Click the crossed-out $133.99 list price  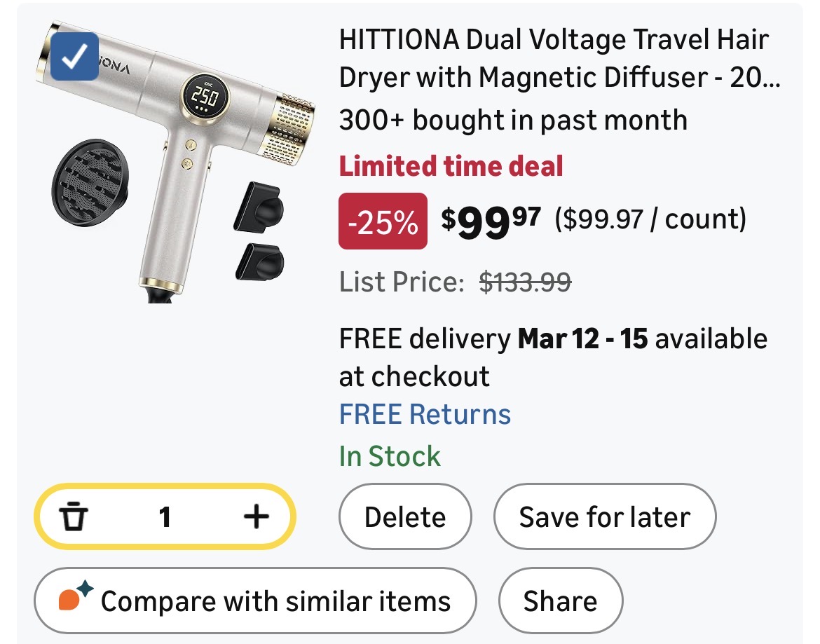coord(525,282)
